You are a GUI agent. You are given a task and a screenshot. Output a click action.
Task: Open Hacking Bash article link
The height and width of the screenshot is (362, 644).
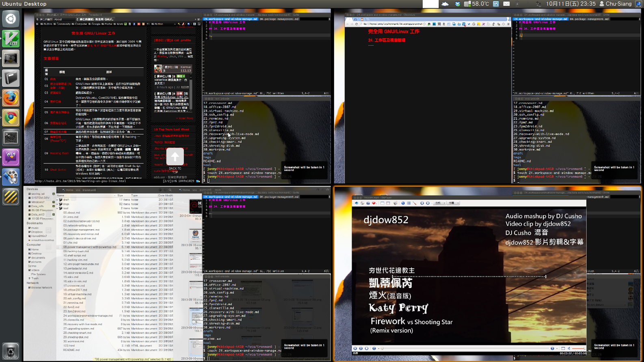(x=59, y=153)
